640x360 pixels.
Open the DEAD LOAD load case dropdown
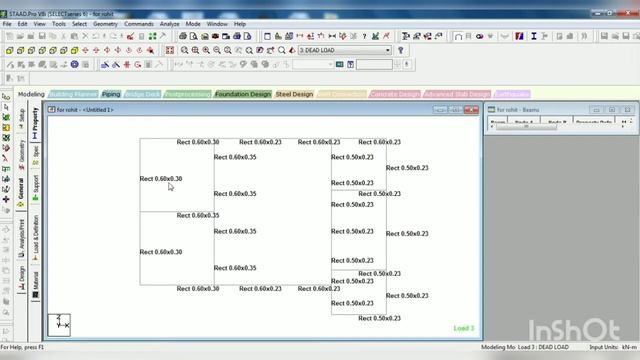coord(345,50)
